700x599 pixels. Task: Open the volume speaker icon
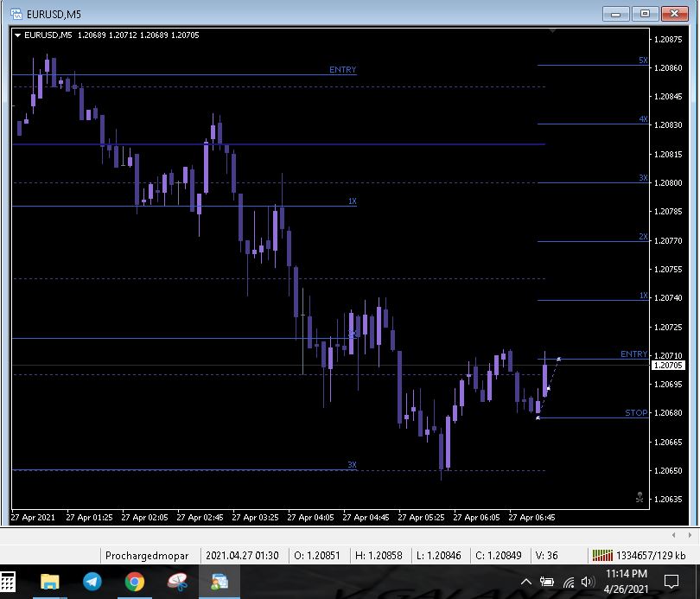click(x=588, y=582)
